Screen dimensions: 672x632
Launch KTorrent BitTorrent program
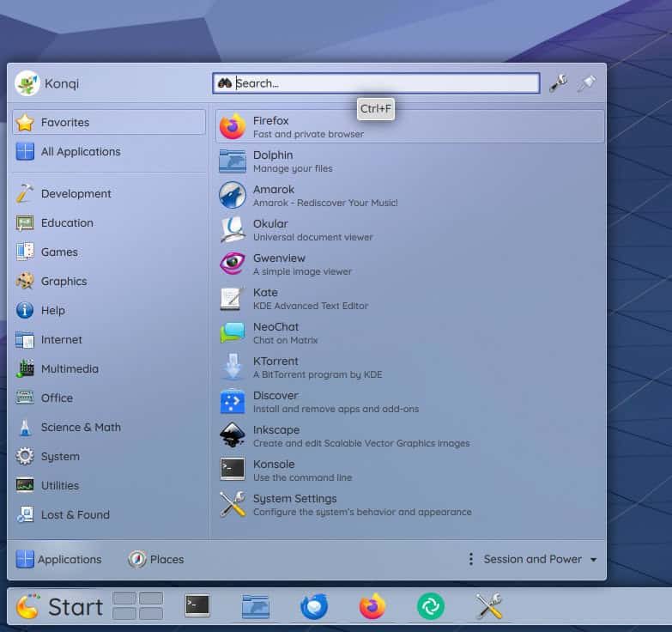[409, 367]
